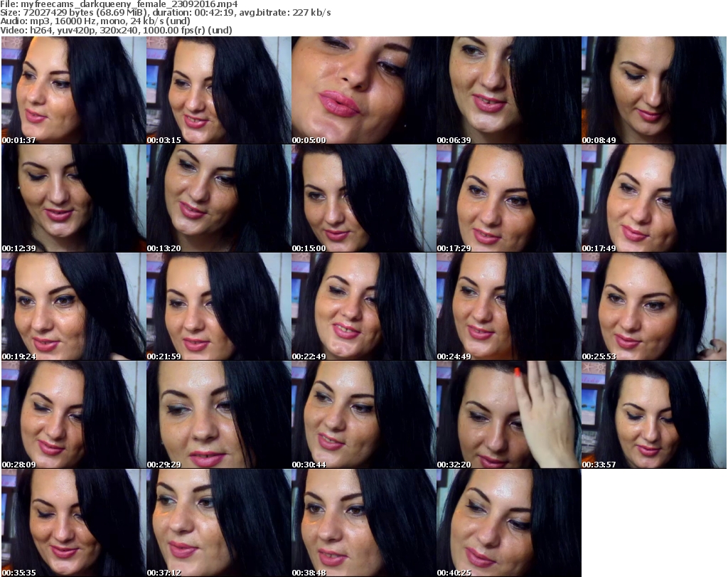The height and width of the screenshot is (577, 728).
Task: Select the thumbnail timestamped 00:35:35
Action: point(74,523)
